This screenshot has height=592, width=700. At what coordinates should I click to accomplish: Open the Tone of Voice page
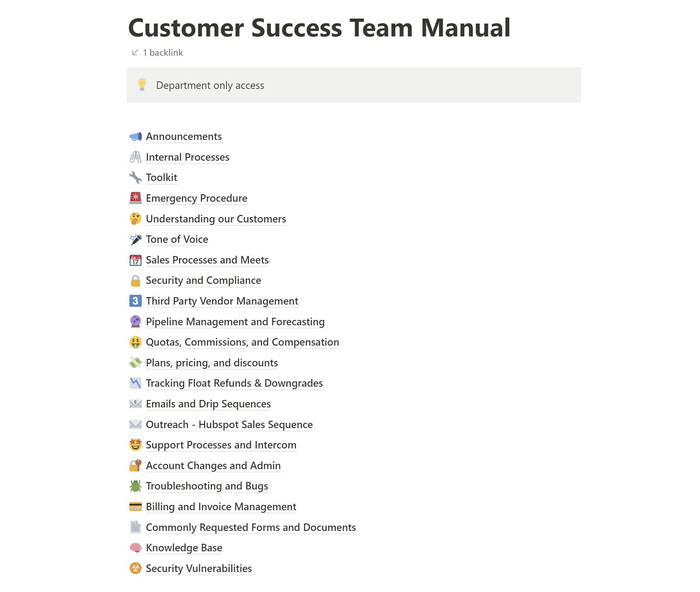177,239
